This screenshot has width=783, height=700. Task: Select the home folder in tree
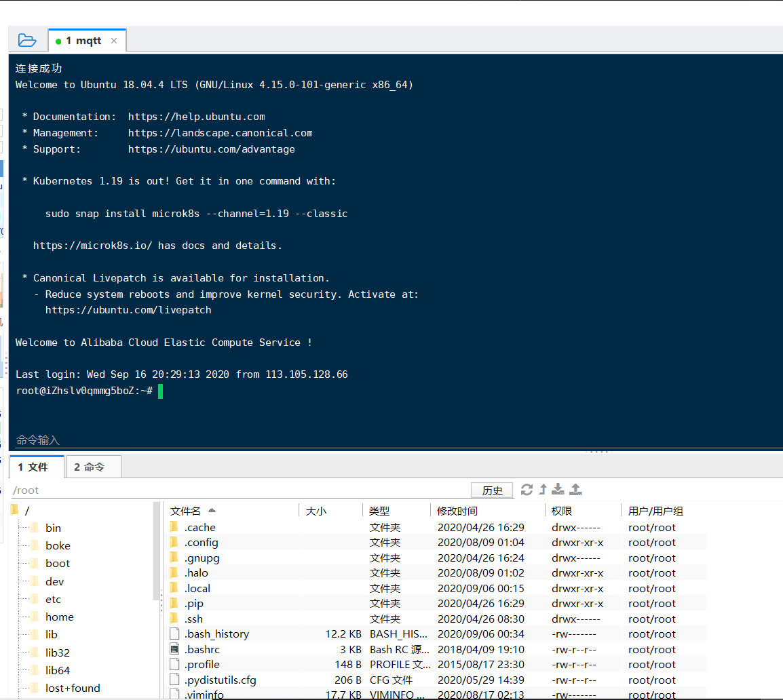pyautogui.click(x=60, y=617)
